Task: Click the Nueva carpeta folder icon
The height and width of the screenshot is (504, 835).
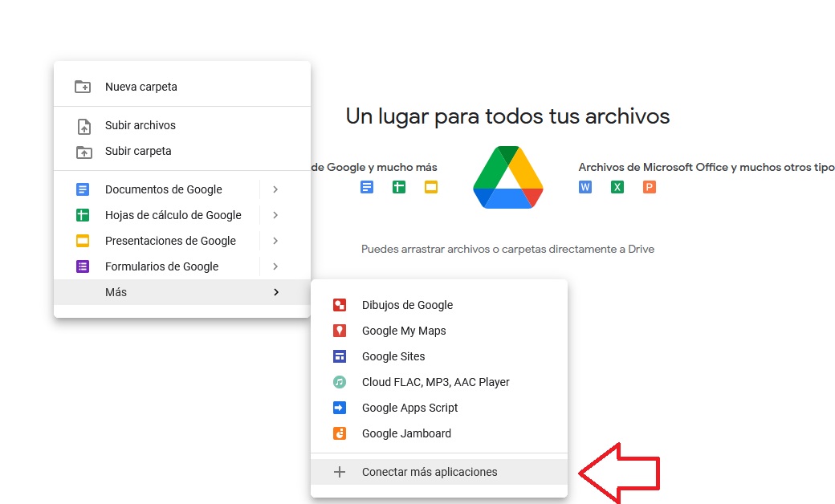Action: point(83,87)
